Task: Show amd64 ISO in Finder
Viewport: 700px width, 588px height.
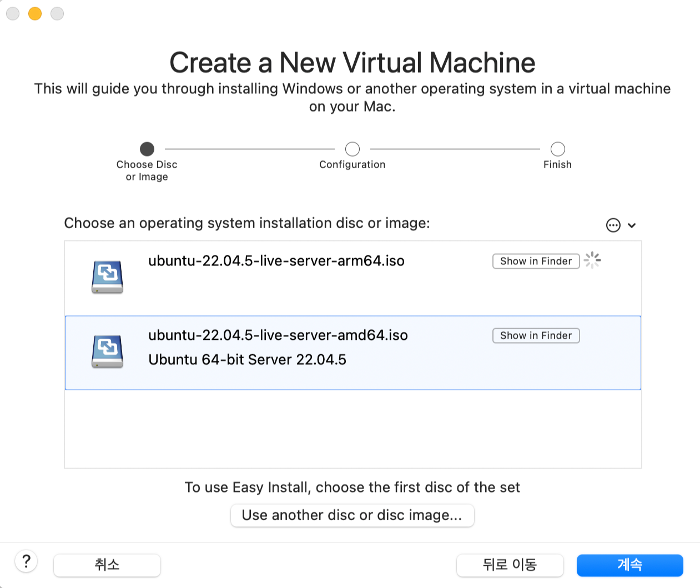Action: click(536, 335)
